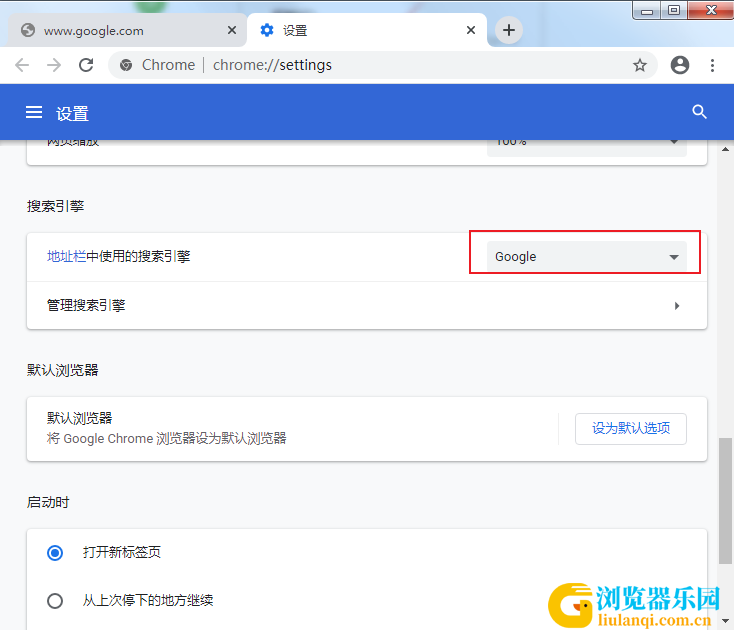Select the 设置 settings tab
The height and width of the screenshot is (630, 734).
coord(367,30)
